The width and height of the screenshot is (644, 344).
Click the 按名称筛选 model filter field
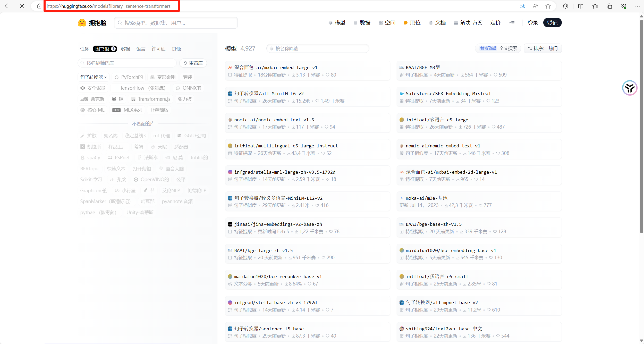(318, 48)
